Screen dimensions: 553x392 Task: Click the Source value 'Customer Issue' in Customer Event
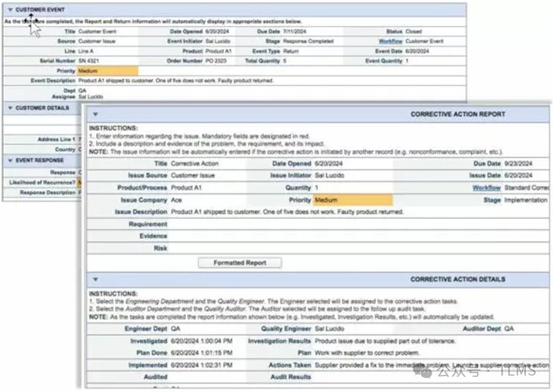(97, 41)
